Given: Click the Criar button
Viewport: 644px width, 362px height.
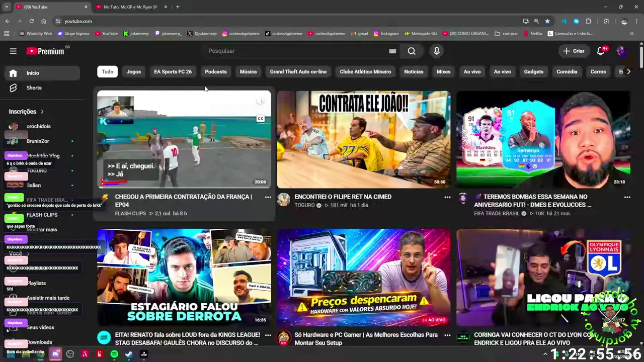Looking at the screenshot, I should pyautogui.click(x=574, y=51).
